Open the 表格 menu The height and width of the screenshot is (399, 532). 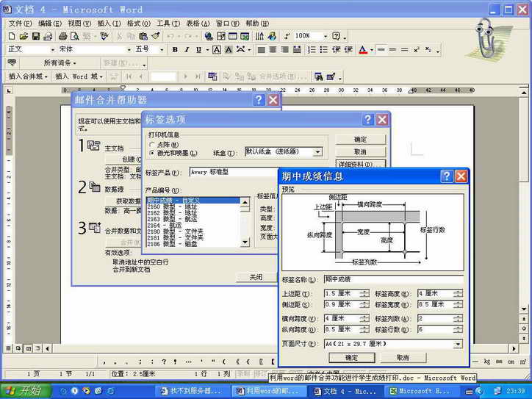pos(193,24)
